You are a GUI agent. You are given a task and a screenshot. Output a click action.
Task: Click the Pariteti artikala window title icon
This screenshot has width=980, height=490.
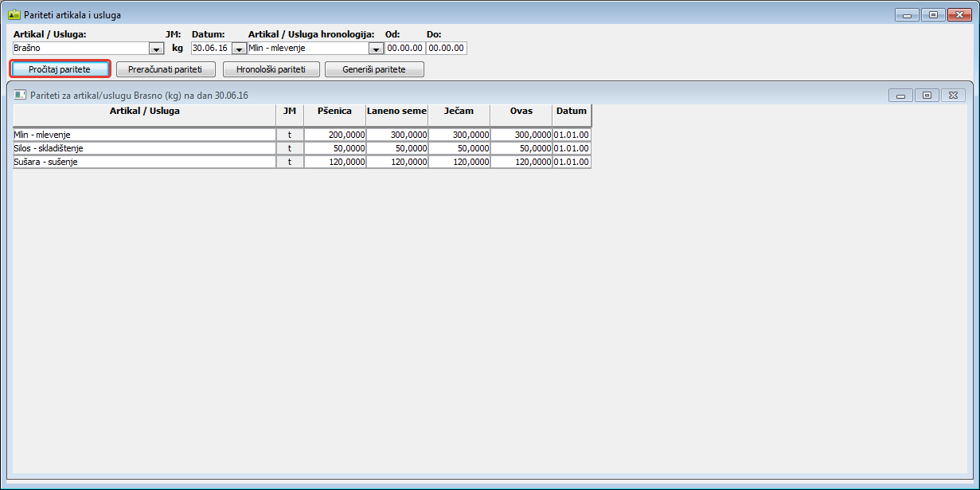point(14,15)
